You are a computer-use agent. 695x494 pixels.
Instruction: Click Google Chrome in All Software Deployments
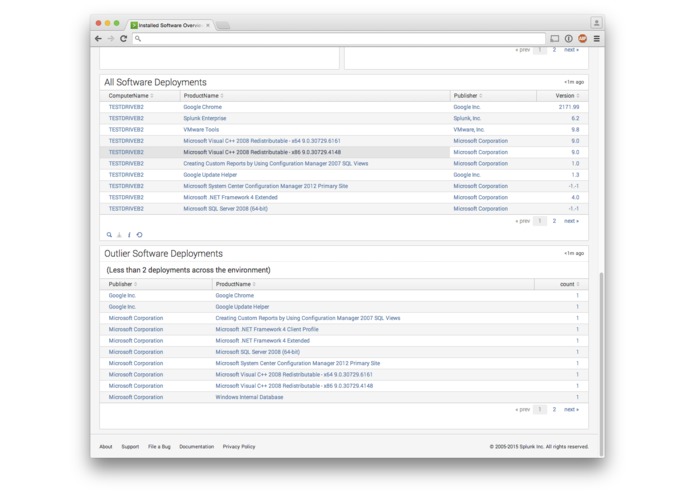[203, 107]
